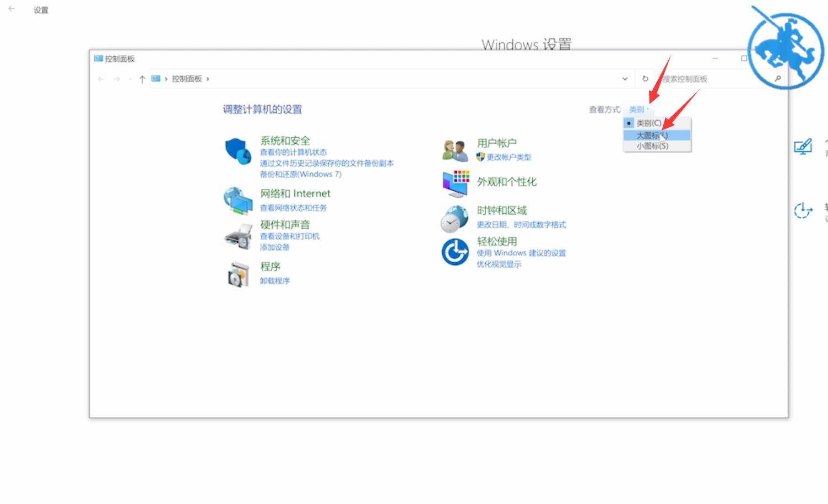This screenshot has width=828, height=504.
Task: Open System and Security shield icon
Action: tap(238, 151)
